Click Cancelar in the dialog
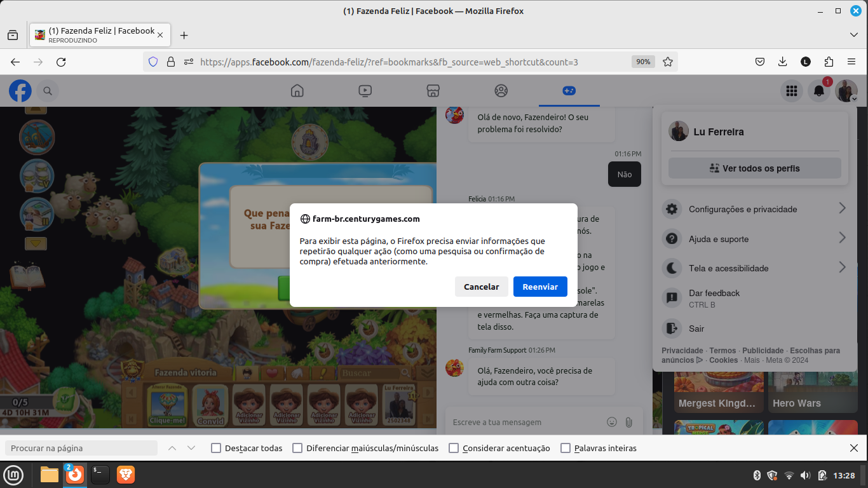The image size is (868, 488). click(481, 287)
